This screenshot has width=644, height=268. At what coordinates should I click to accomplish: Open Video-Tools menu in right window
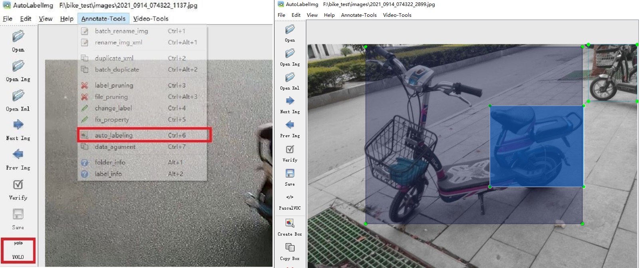click(x=397, y=15)
